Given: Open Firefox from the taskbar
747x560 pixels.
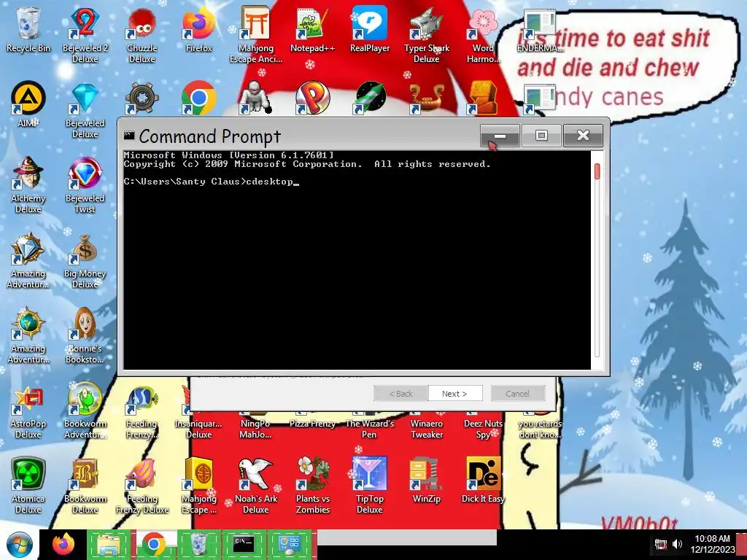Looking at the screenshot, I should point(63,544).
